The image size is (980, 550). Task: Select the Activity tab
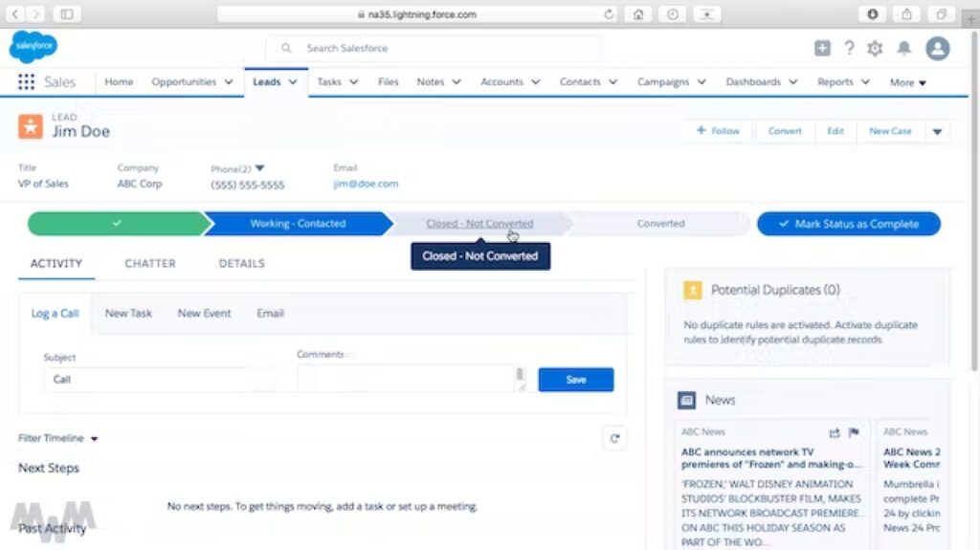coord(56,264)
